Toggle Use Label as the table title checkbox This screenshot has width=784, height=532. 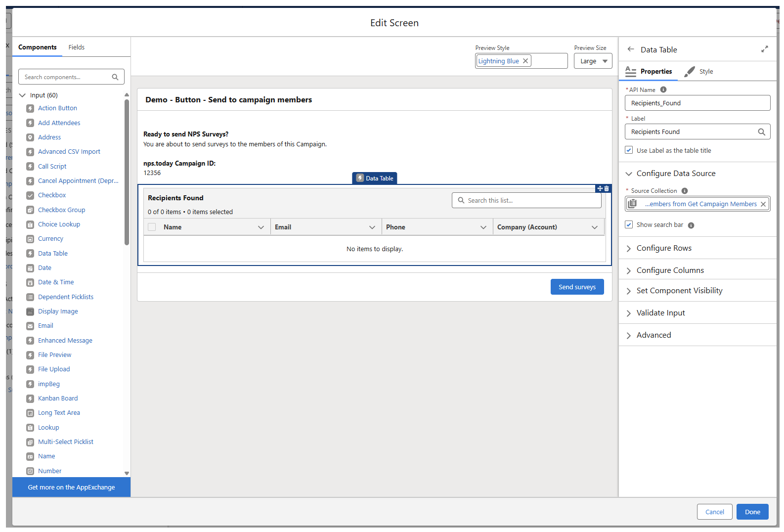coord(629,150)
